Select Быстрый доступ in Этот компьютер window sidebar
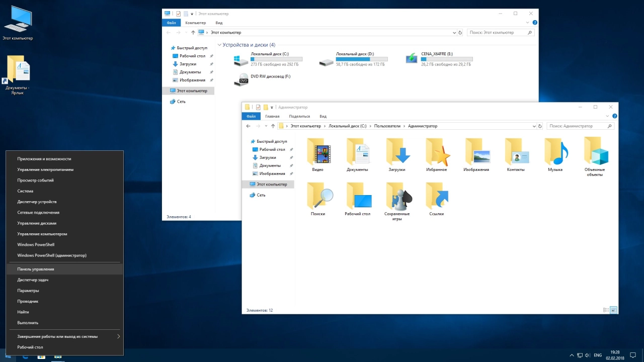The width and height of the screenshot is (644, 362). [x=192, y=48]
